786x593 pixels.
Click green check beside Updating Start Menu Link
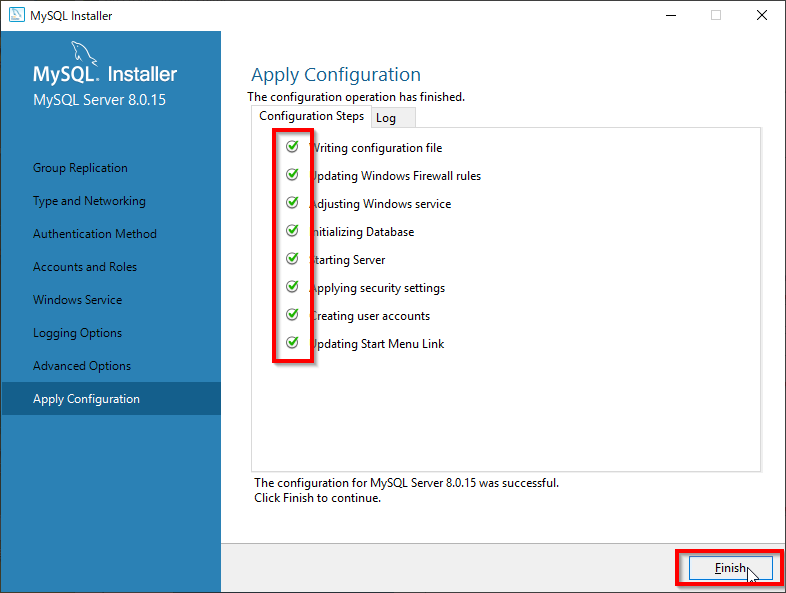292,343
